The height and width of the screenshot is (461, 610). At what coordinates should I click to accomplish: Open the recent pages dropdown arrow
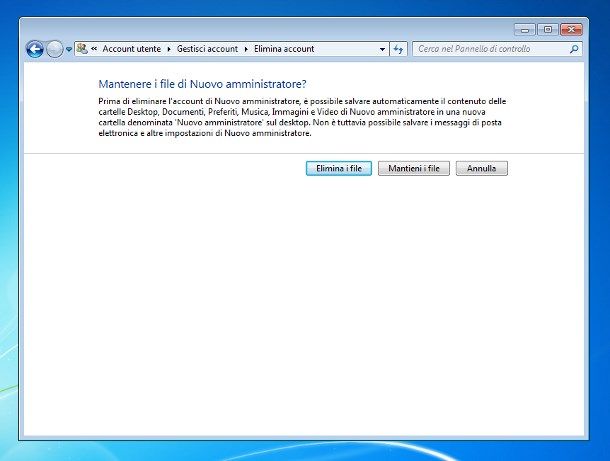point(69,49)
